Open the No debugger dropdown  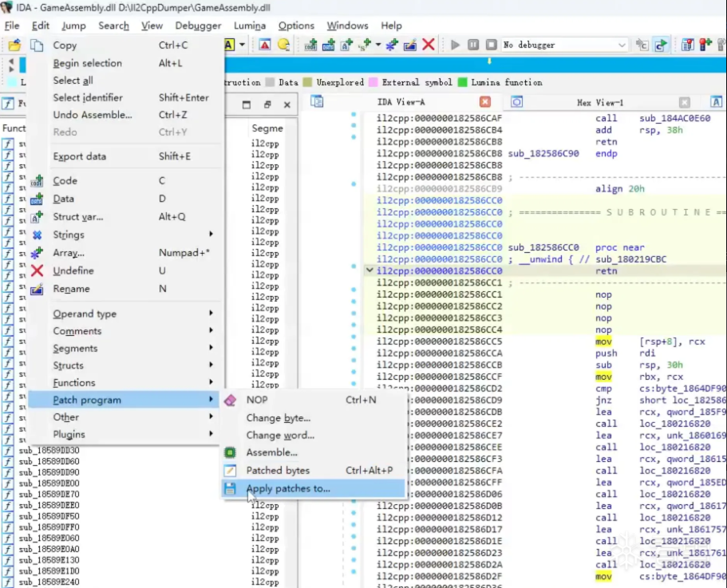click(623, 45)
